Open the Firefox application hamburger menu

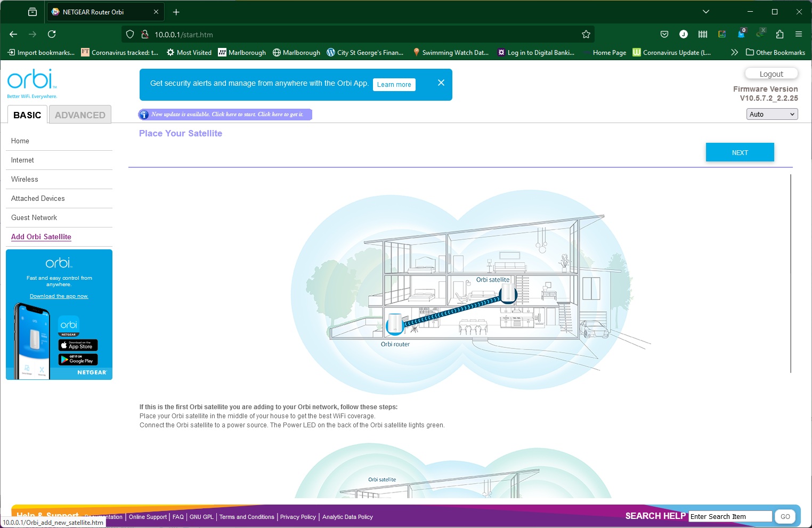click(x=799, y=34)
